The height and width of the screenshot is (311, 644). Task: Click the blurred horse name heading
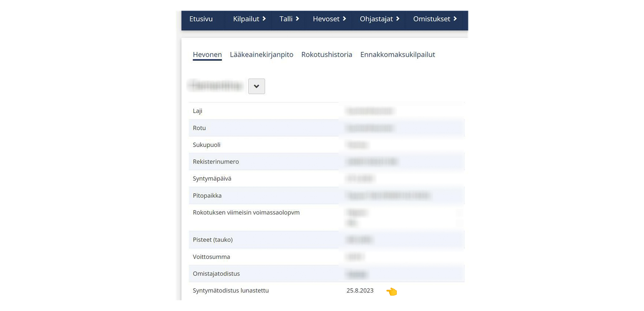click(216, 85)
